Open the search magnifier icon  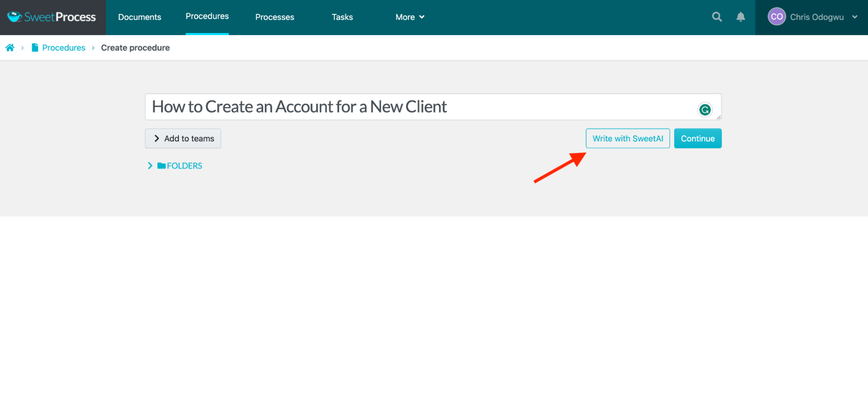click(x=717, y=17)
